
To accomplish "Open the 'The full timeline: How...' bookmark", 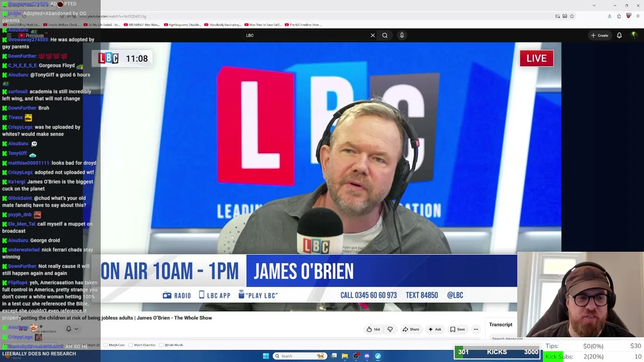I will [303, 25].
